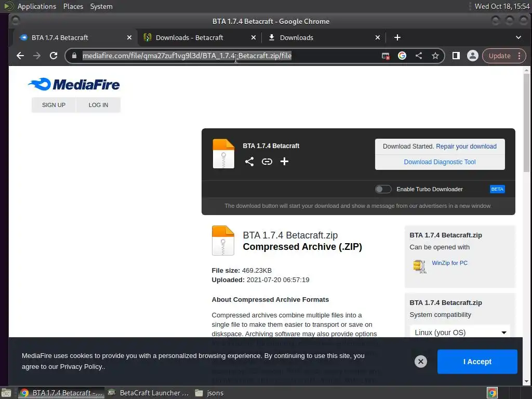
Task: Dismiss the cookie banner with X
Action: (421, 362)
